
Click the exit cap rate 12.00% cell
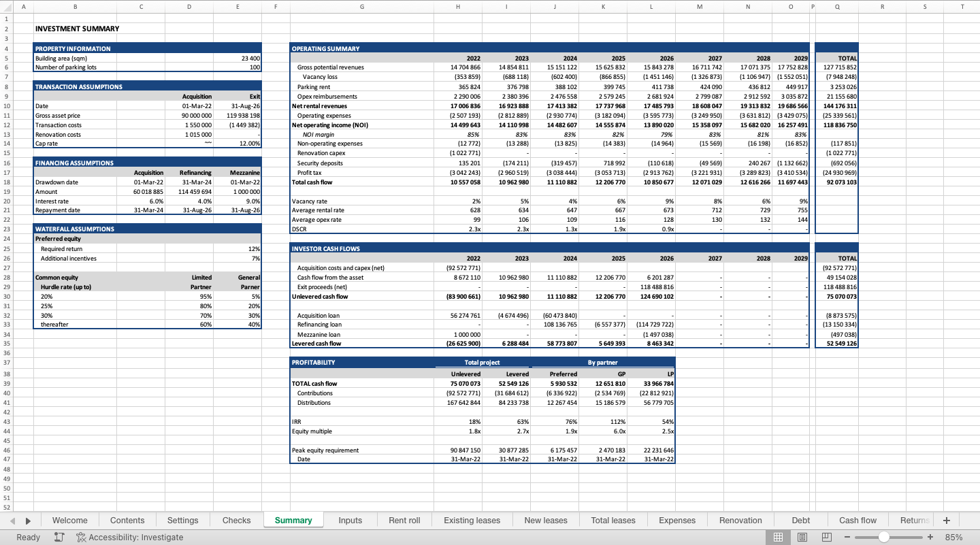(238, 144)
